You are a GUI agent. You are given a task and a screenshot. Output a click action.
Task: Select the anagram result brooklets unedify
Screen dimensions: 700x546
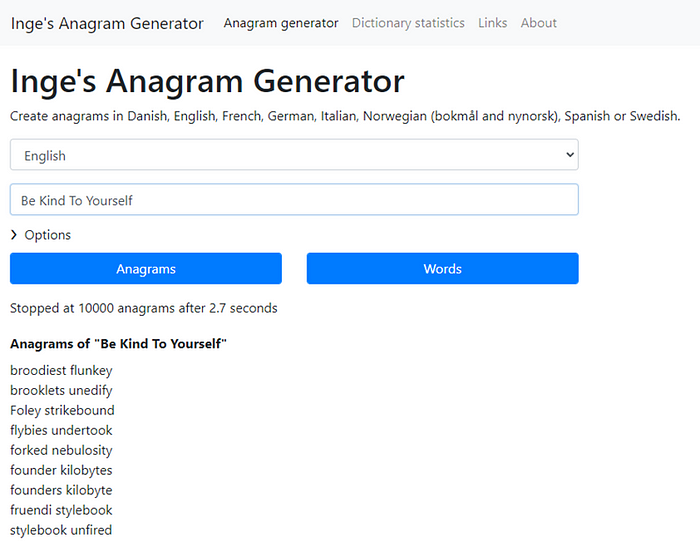tap(61, 391)
